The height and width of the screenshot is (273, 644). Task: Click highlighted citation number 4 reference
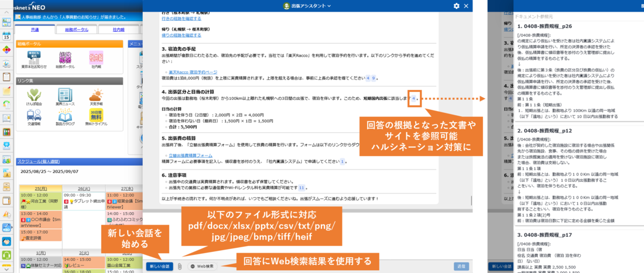point(415,99)
